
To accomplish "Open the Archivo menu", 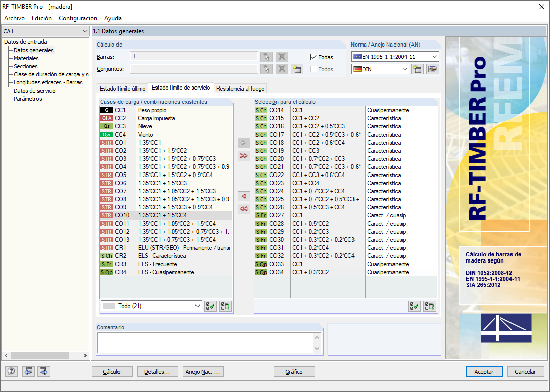I will point(14,18).
